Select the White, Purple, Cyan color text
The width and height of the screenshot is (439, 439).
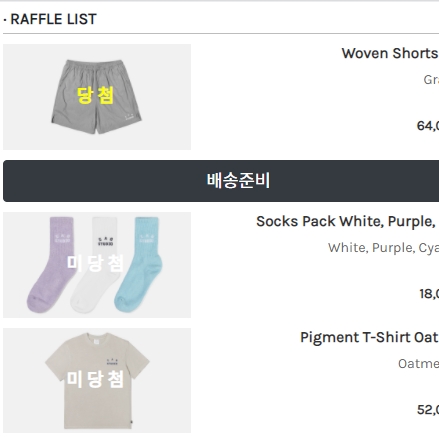[383, 248]
